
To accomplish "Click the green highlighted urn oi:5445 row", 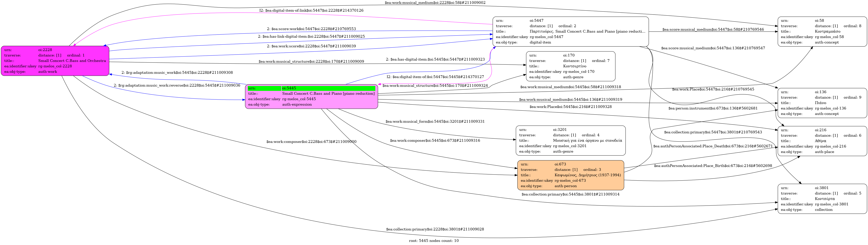I will click(x=311, y=88).
